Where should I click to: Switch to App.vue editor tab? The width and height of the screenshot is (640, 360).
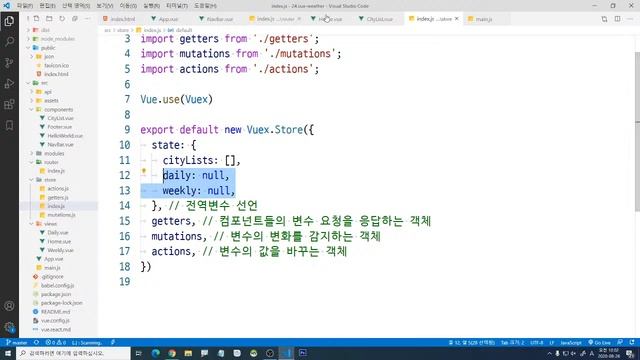[x=168, y=19]
